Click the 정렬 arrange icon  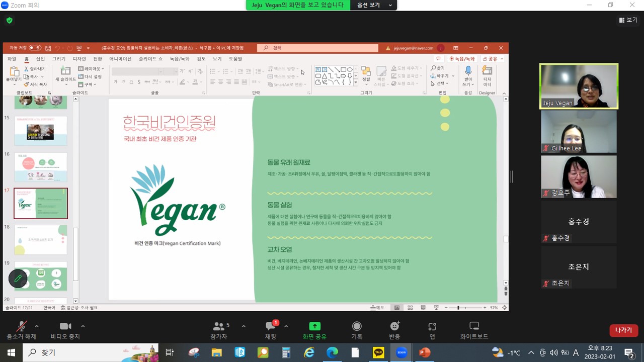pyautogui.click(x=366, y=71)
